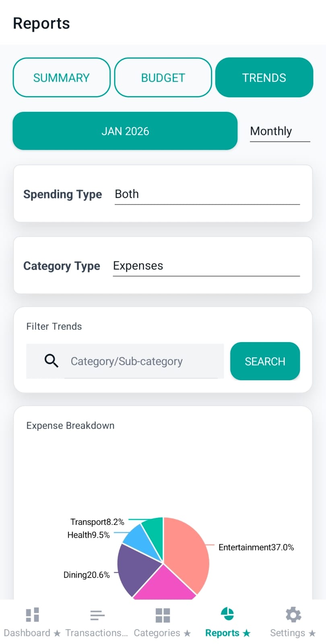Switch to the BUDGET tab
This screenshot has width=326, height=644.
[x=163, y=77]
